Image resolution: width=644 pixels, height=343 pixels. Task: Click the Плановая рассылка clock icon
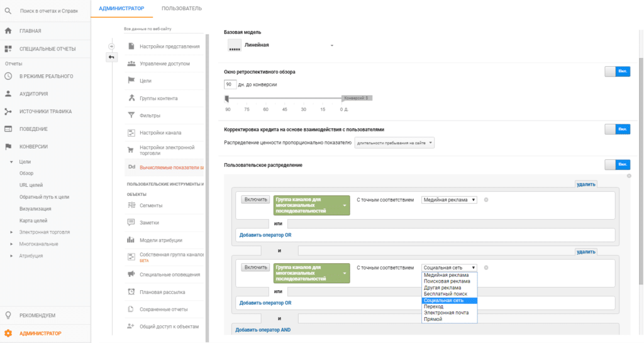tap(131, 291)
